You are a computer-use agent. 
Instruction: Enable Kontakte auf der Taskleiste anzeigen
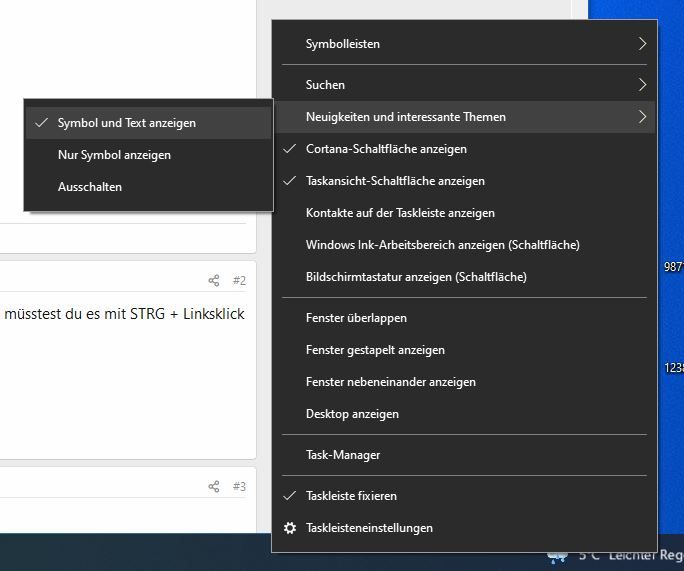coord(465,213)
